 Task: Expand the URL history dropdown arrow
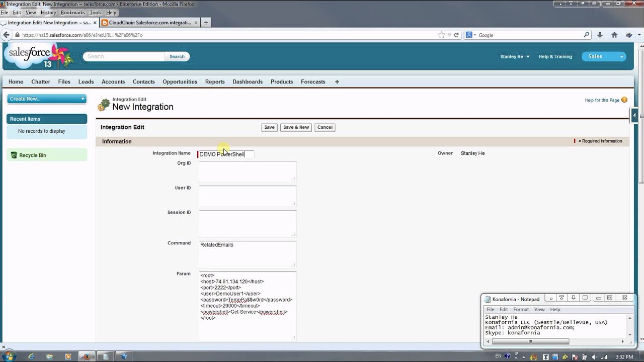coord(449,35)
